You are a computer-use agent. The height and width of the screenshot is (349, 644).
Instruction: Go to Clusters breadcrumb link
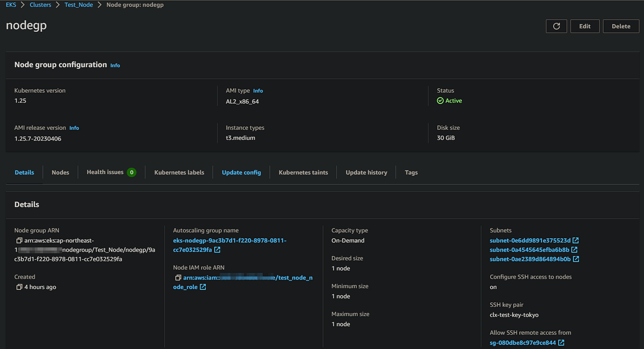tap(40, 5)
